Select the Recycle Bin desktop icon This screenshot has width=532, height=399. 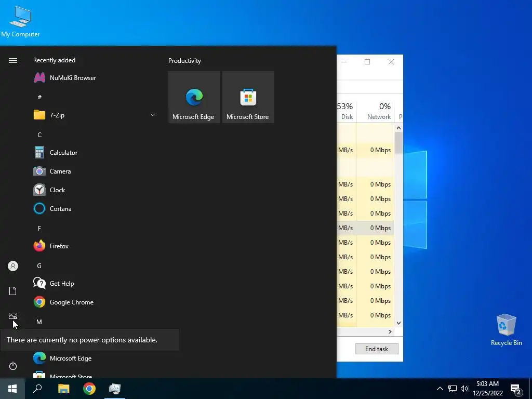pyautogui.click(x=506, y=329)
